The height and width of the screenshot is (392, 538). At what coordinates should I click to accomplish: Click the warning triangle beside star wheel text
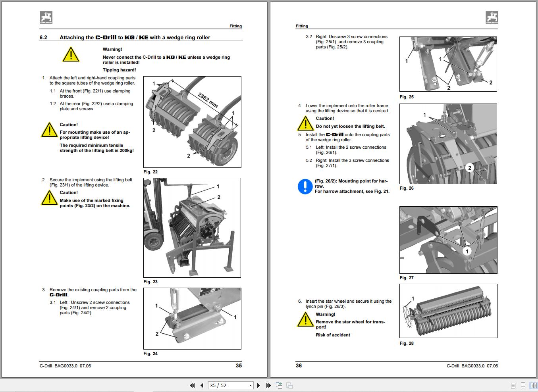[305, 319]
